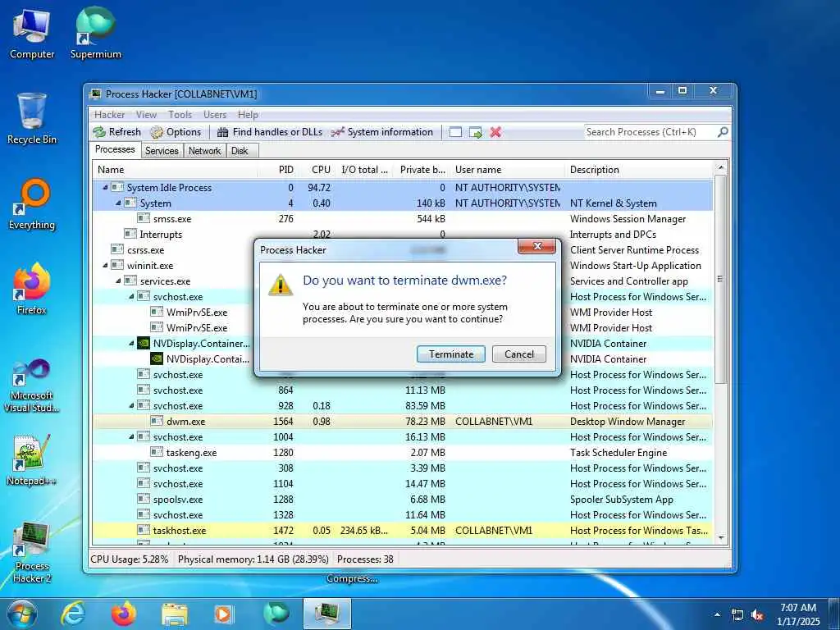Click the warning triangle icon in dialog
The image size is (840, 630).
click(281, 285)
